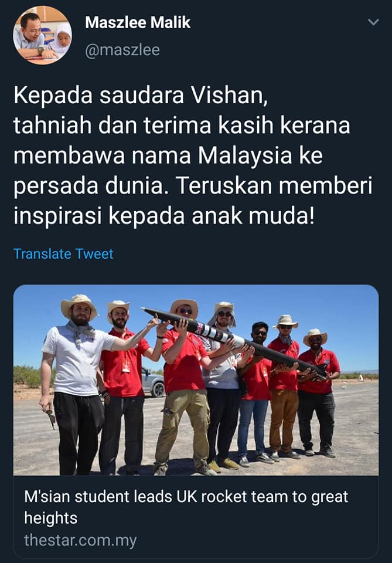392x563 pixels.
Task: Click the display name Maszlee Malik
Action: [138, 23]
